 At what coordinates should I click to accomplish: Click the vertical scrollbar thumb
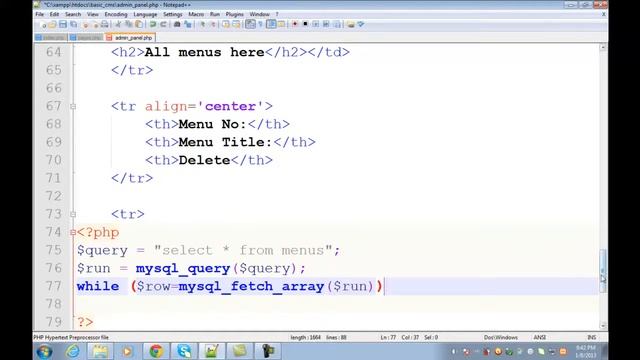(x=603, y=271)
